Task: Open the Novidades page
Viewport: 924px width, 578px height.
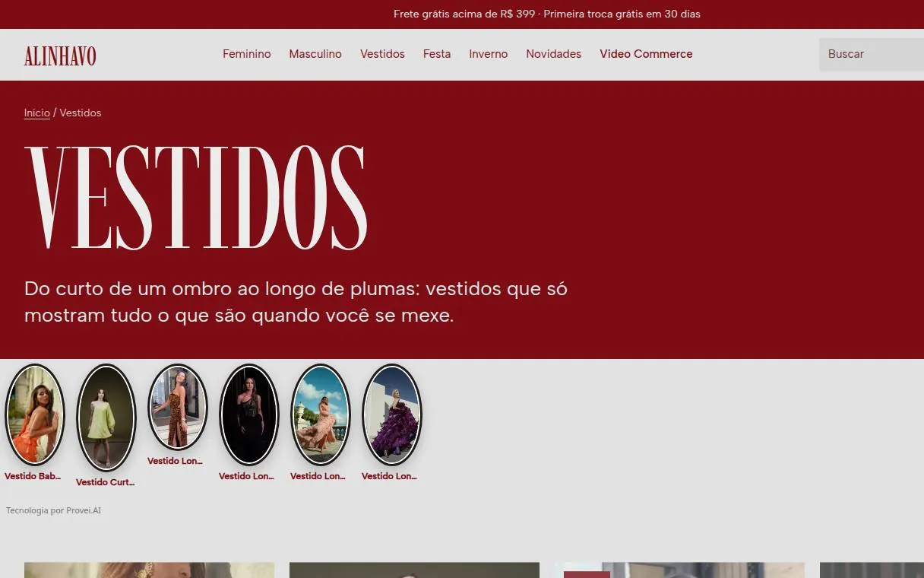Action: click(554, 54)
